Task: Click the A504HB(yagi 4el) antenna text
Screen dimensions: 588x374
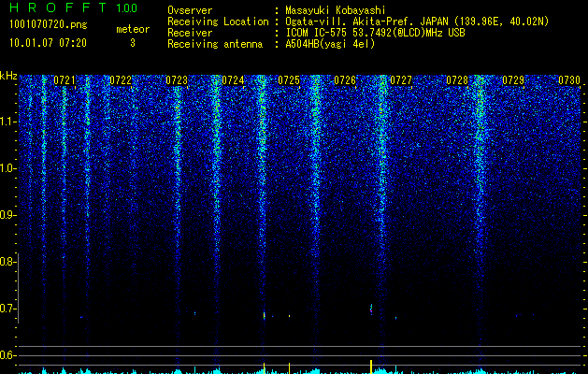Action: (x=330, y=44)
